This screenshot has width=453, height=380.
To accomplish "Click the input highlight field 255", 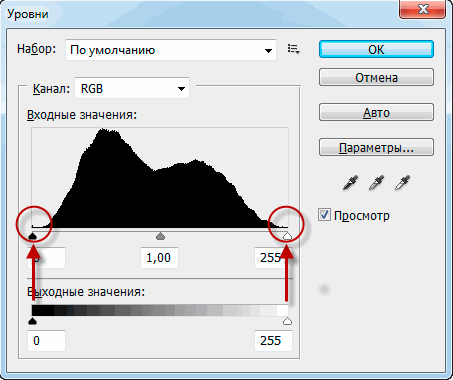I will 273,258.
